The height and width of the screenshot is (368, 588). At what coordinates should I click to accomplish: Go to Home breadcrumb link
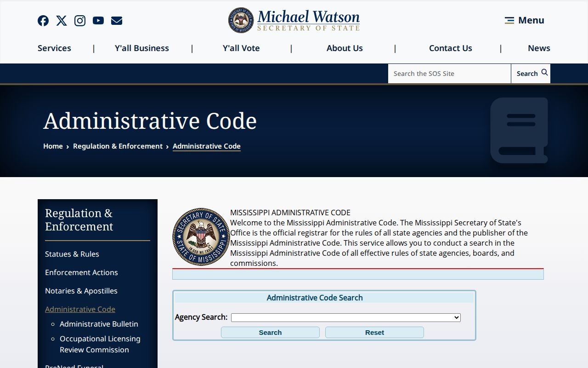click(53, 146)
